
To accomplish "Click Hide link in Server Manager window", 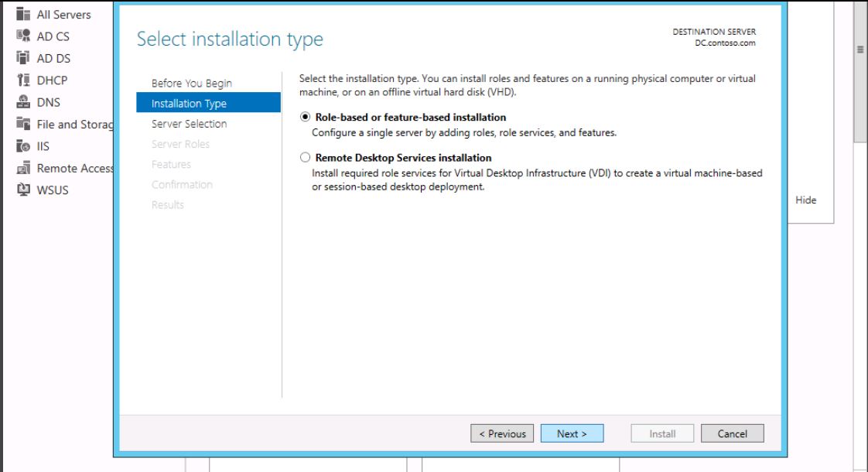I will pos(805,200).
